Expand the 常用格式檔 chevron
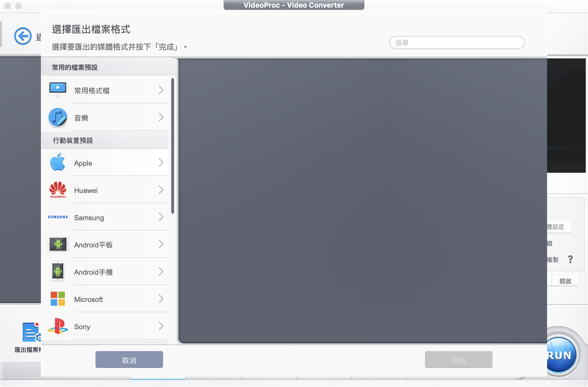The image size is (588, 387). tap(161, 90)
